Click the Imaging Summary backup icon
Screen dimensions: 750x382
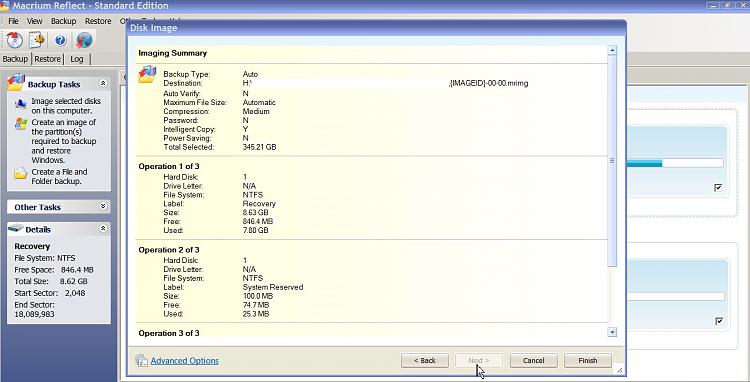(147, 75)
